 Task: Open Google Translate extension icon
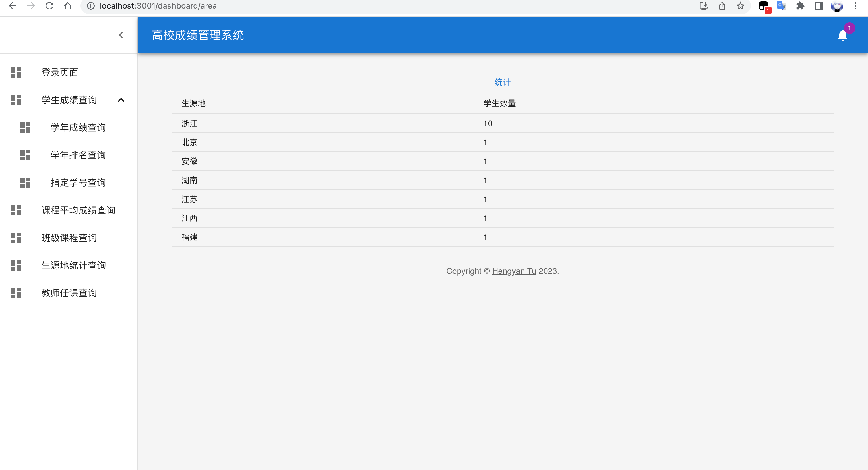(x=781, y=6)
